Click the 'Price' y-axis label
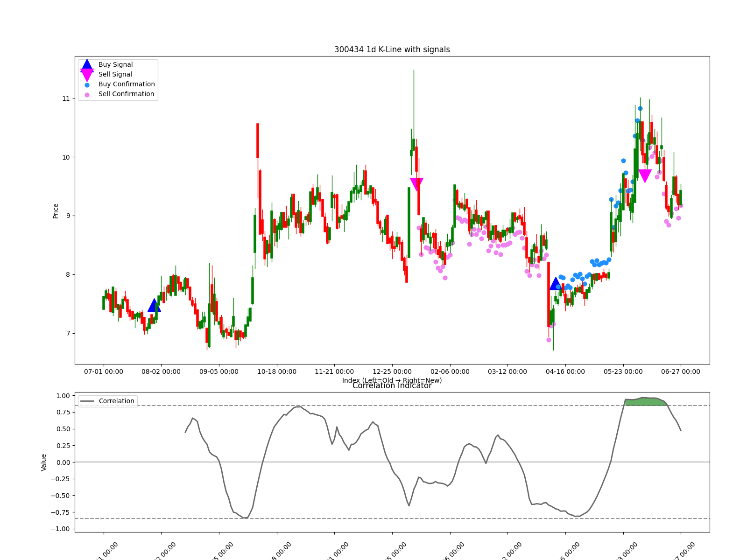The image size is (747, 560). 56,211
